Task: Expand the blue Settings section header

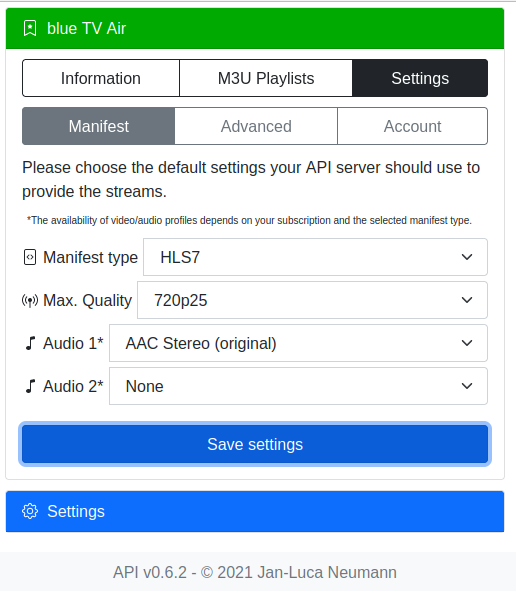Action: pos(255,511)
